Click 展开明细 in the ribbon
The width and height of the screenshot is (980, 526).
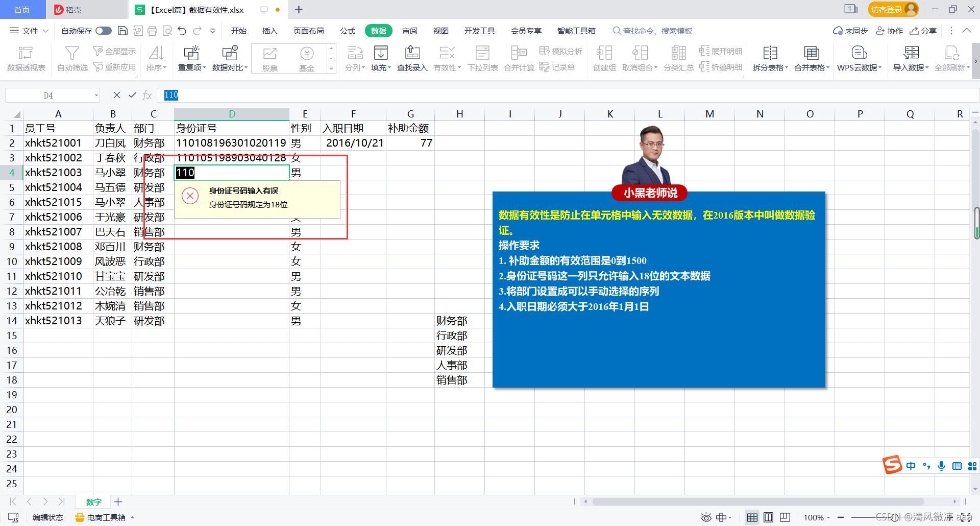tap(721, 51)
